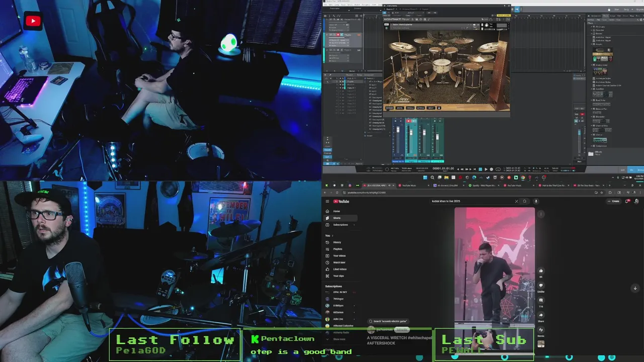The height and width of the screenshot is (362, 644).
Task: Click the Create button
Action: coord(614,201)
